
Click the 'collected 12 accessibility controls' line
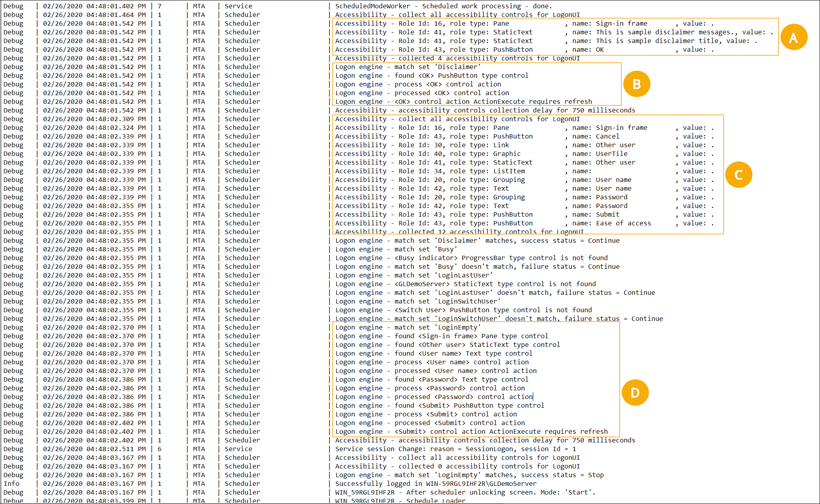459,232
